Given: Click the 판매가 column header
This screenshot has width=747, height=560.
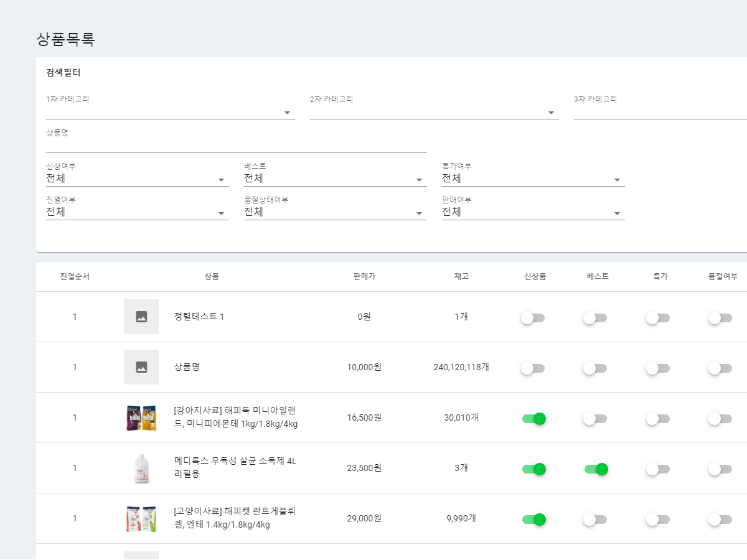Looking at the screenshot, I should click(x=364, y=276).
